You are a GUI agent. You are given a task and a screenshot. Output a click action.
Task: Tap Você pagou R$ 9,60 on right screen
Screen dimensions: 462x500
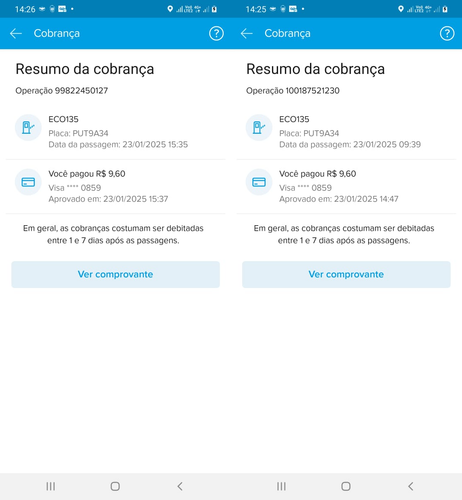click(317, 174)
